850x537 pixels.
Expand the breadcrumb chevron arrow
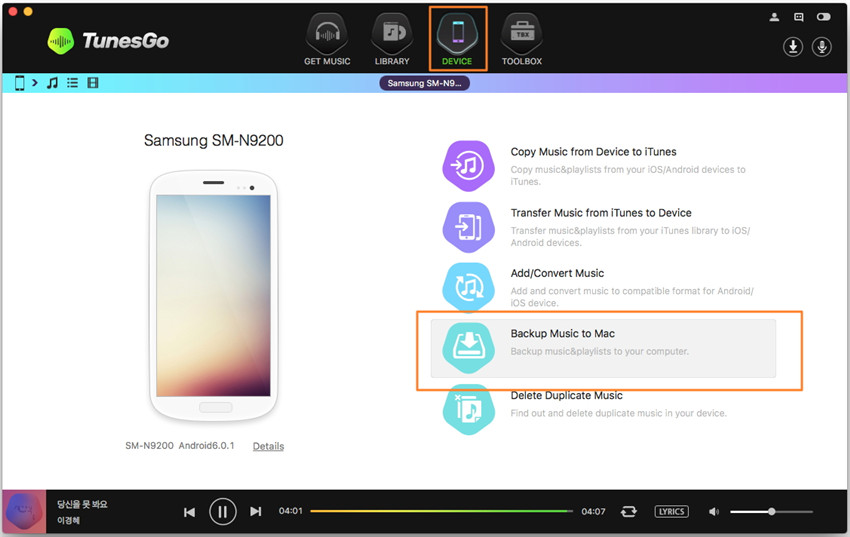35,83
